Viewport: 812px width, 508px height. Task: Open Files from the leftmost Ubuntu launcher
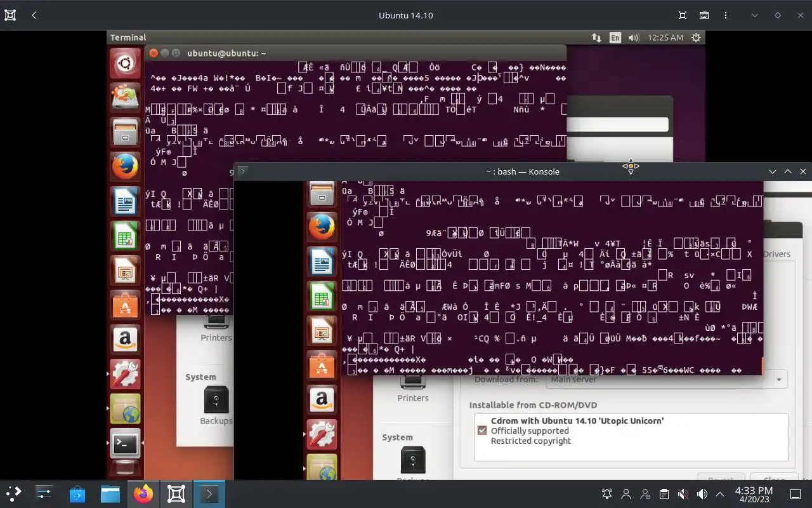click(125, 132)
